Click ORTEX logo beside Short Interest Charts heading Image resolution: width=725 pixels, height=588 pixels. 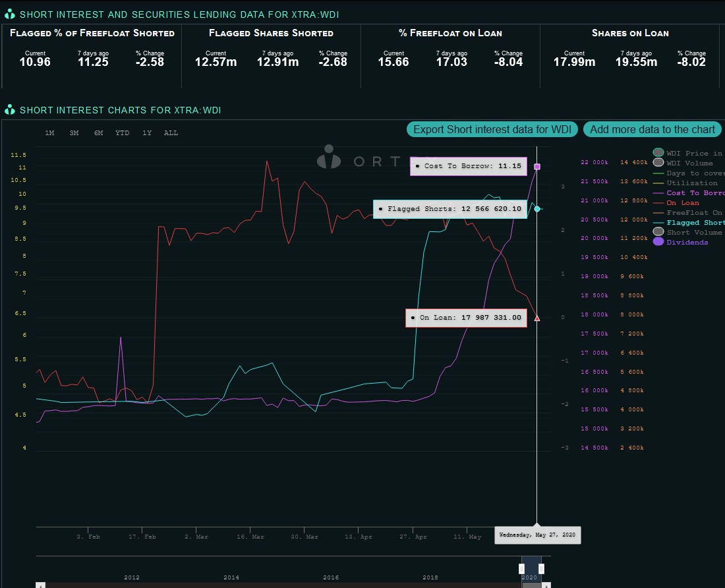[10, 110]
